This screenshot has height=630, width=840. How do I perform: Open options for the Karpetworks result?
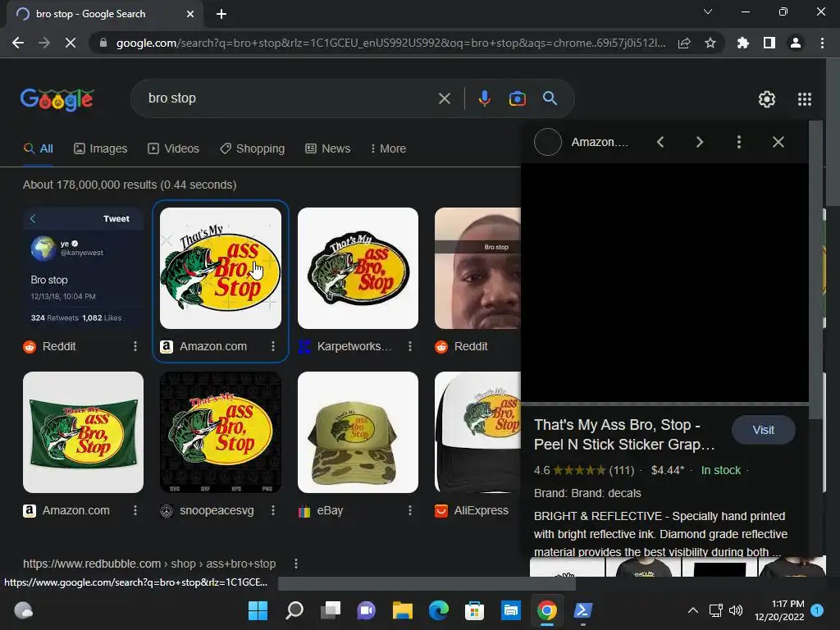(410, 347)
